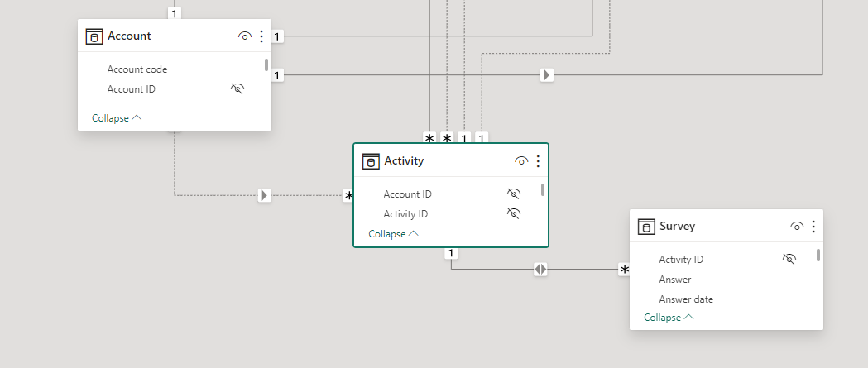Click the Survey table icon
Viewport: 868px width, 368px height.
click(x=646, y=227)
